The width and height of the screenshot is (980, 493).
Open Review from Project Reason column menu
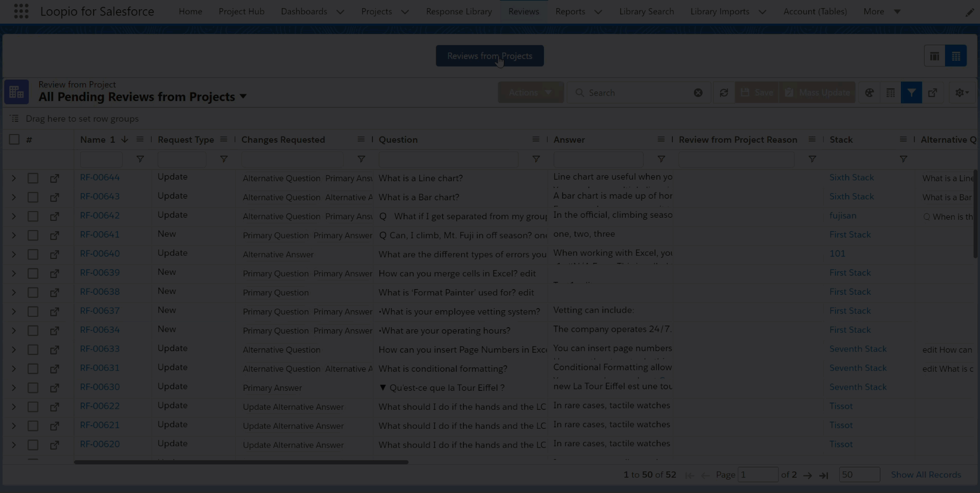pyautogui.click(x=812, y=140)
